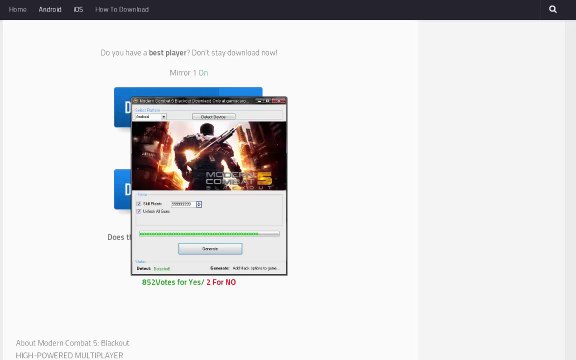
Task: Click the Skill Points value field
Action: [x=183, y=204]
